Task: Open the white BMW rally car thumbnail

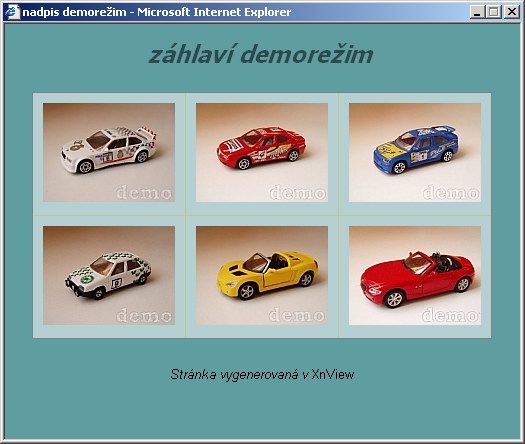Action: point(109,152)
